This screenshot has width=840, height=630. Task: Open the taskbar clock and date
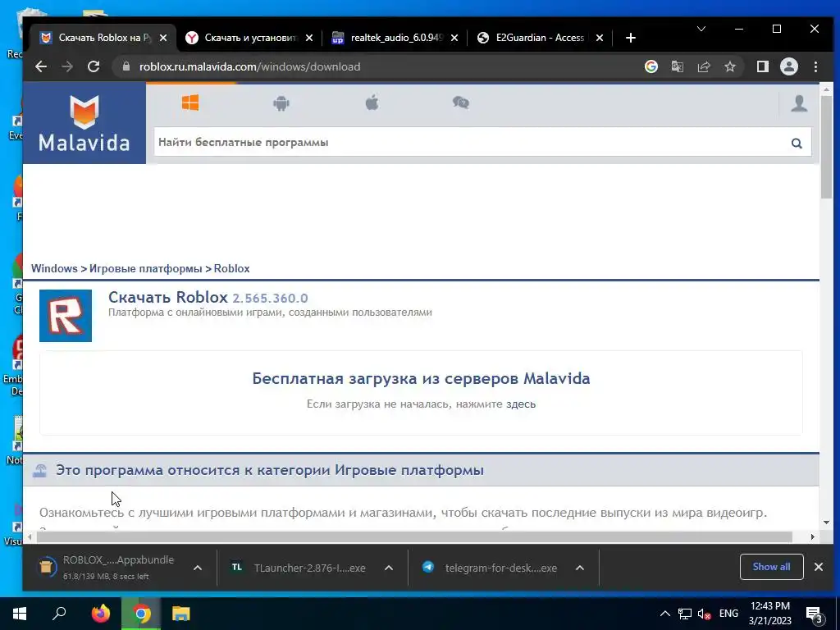pos(769,614)
